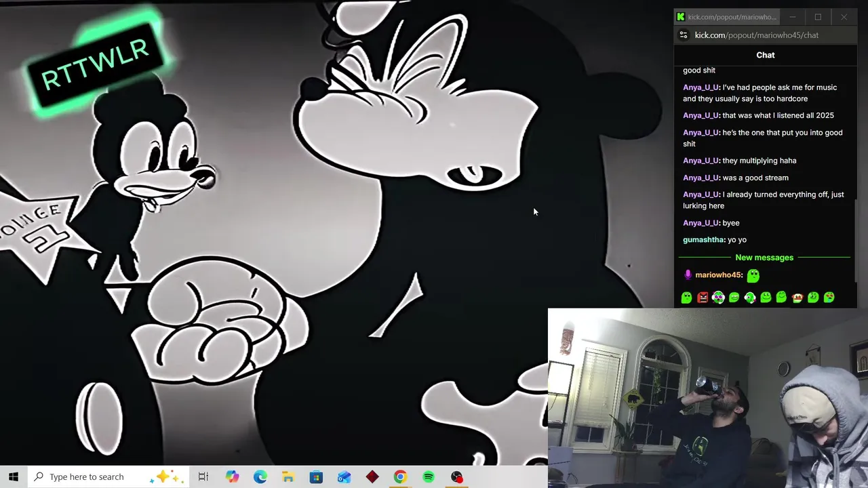The image size is (868, 488).
Task: Click 'that was what I listened all 2025' message
Action: click(x=778, y=115)
